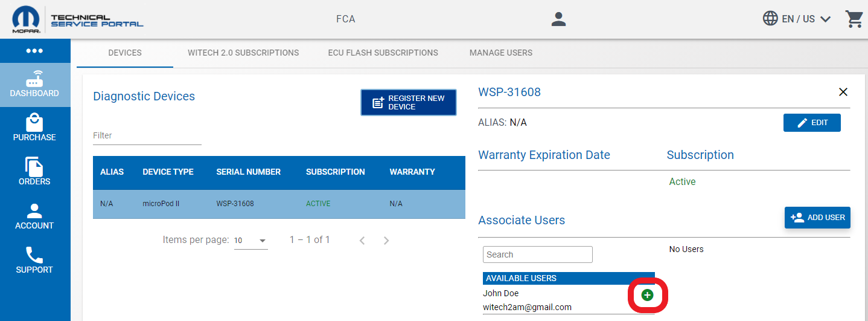Open Orders in the sidebar
The width and height of the screenshot is (868, 321).
[x=34, y=173]
